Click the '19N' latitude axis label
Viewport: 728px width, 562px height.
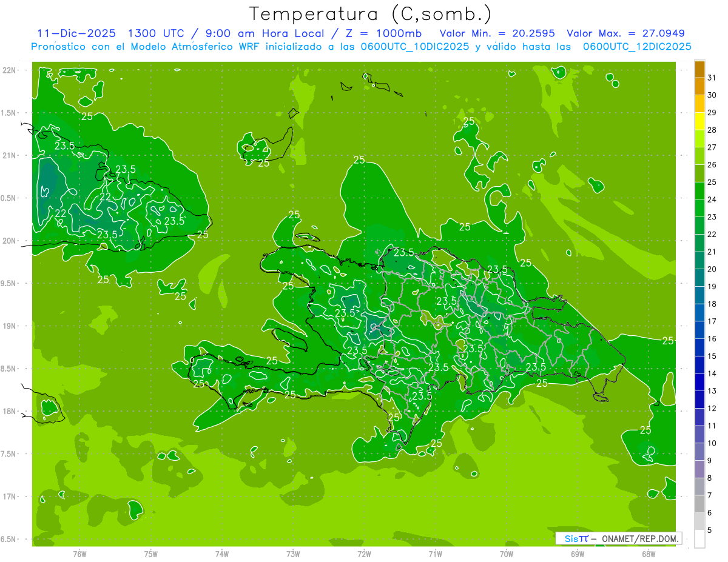click(10, 326)
